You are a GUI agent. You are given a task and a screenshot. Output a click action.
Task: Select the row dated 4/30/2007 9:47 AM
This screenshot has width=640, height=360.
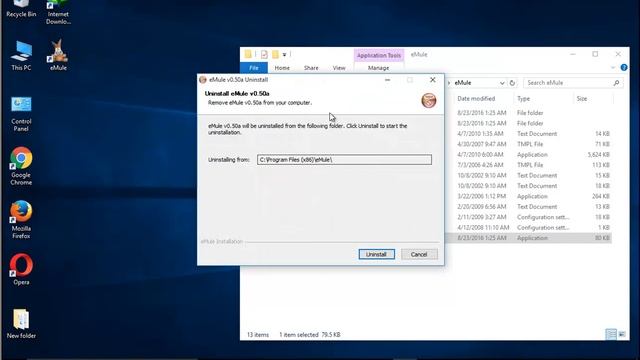click(529, 144)
